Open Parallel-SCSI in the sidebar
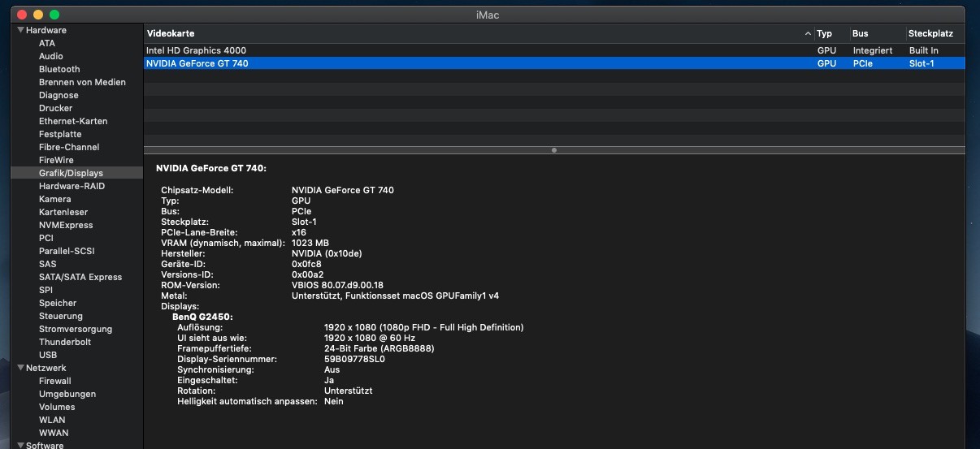Screen dimensions: 980x449 coord(67,251)
